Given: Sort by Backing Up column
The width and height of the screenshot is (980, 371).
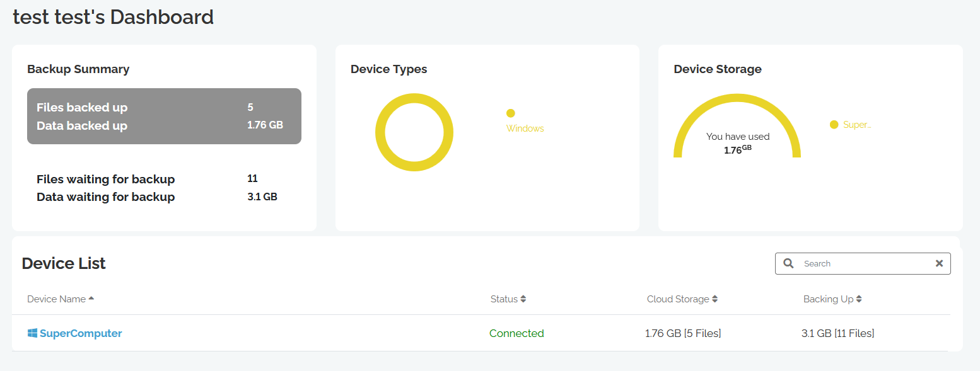Looking at the screenshot, I should pyautogui.click(x=832, y=299).
